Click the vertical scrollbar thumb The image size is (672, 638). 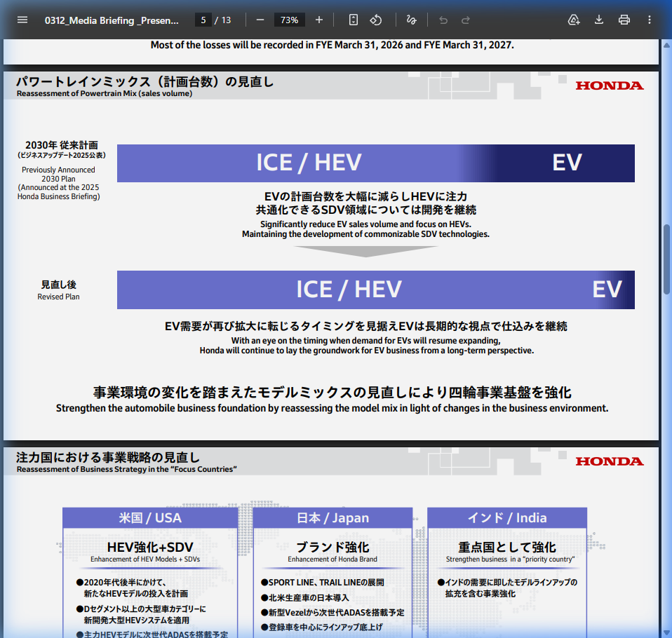coord(666,259)
